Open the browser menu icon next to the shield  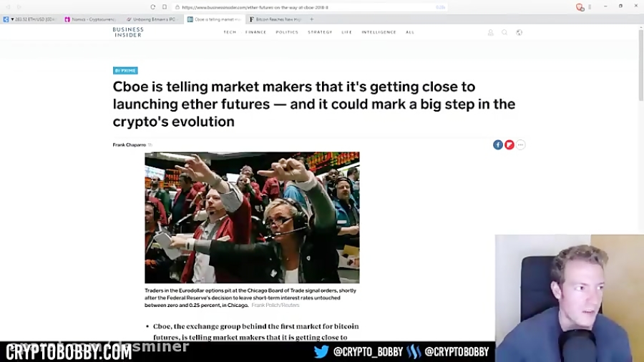point(590,7)
